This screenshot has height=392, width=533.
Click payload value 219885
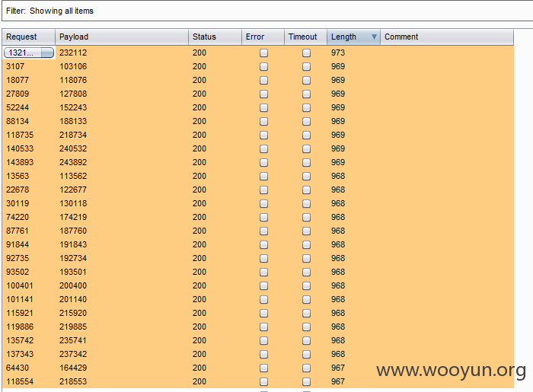73,327
